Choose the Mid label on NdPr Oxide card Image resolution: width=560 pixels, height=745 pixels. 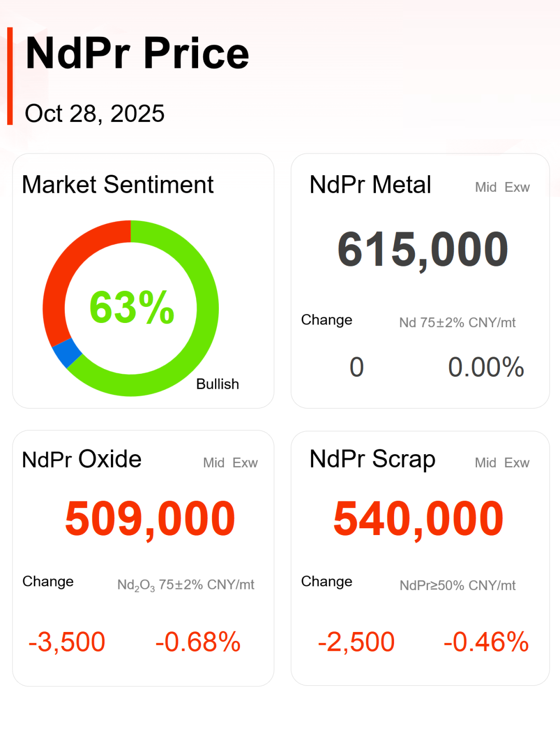(x=214, y=462)
